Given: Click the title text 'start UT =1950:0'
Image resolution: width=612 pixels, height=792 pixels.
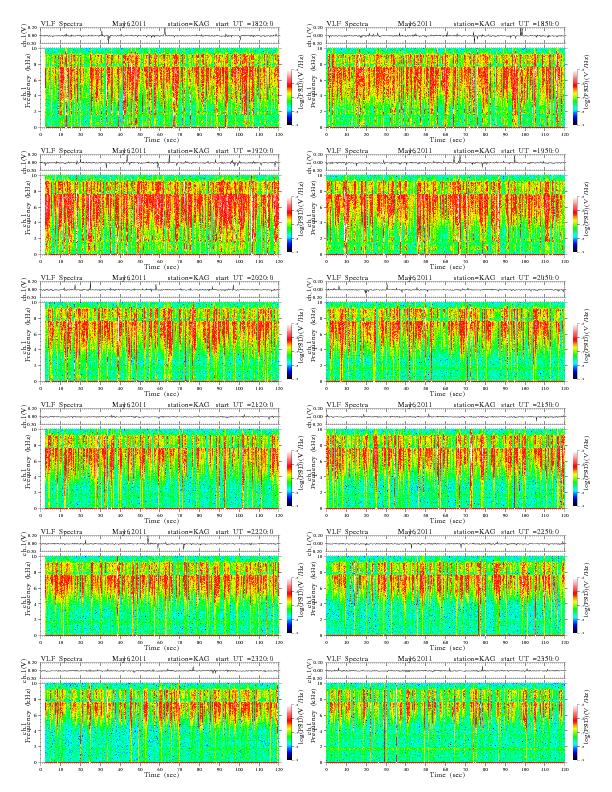Looking at the screenshot, I should coord(530,151).
